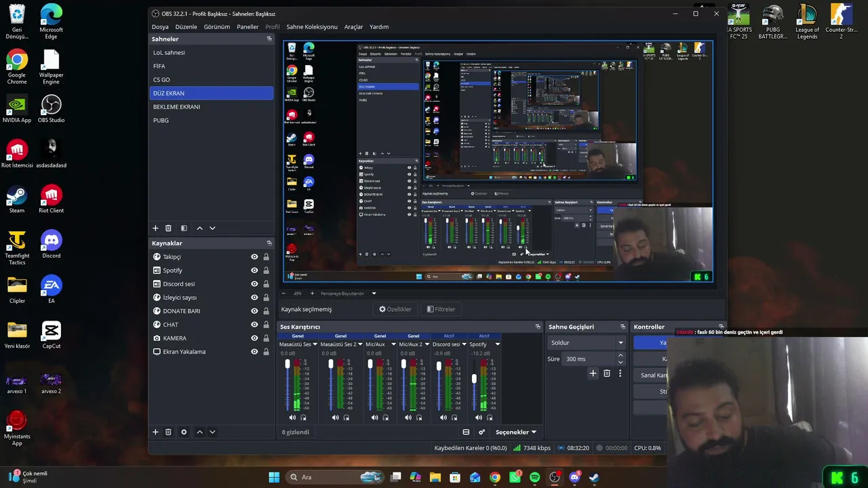Open the Paneller menu
Image resolution: width=868 pixels, height=488 pixels.
(248, 27)
